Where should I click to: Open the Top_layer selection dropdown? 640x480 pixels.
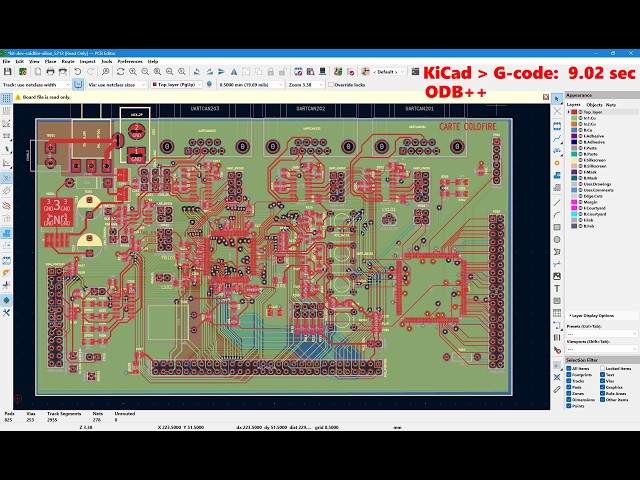[176, 85]
